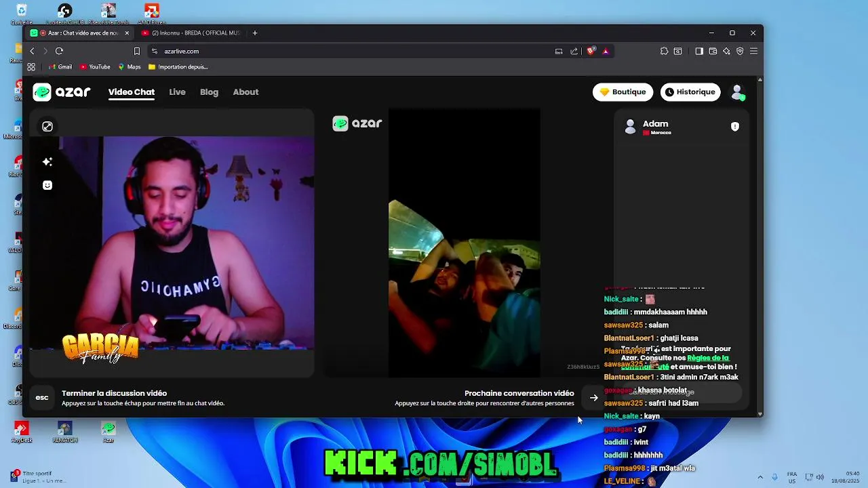The image size is (868, 488).
Task: Open the Live menu item
Action: pyautogui.click(x=177, y=92)
